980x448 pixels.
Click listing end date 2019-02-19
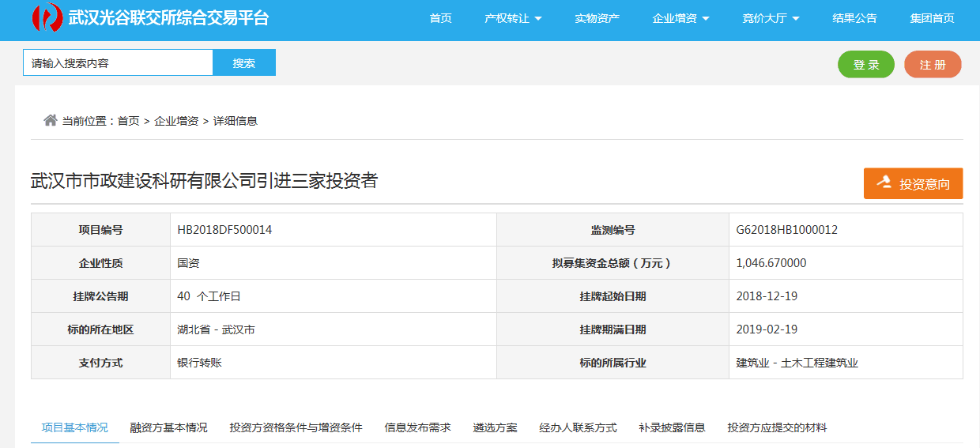767,329
